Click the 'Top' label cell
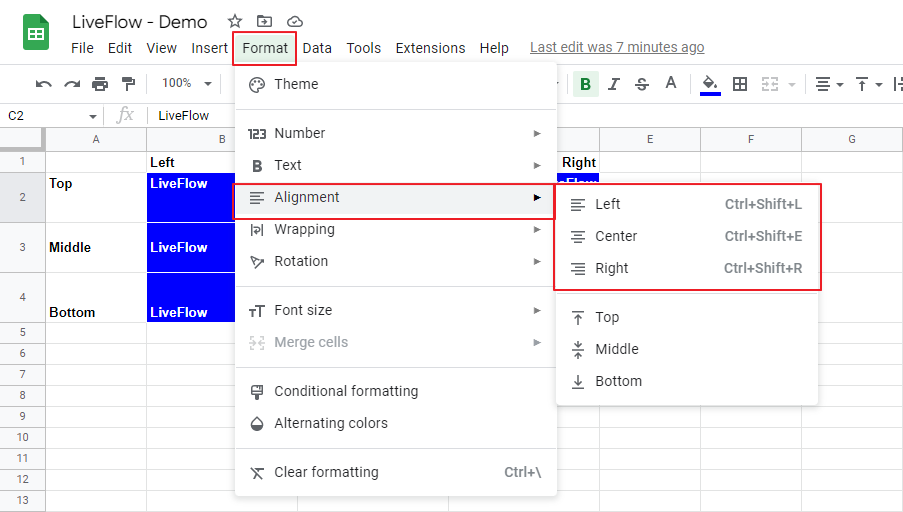Screen dimensions: 903x512 tap(96, 198)
